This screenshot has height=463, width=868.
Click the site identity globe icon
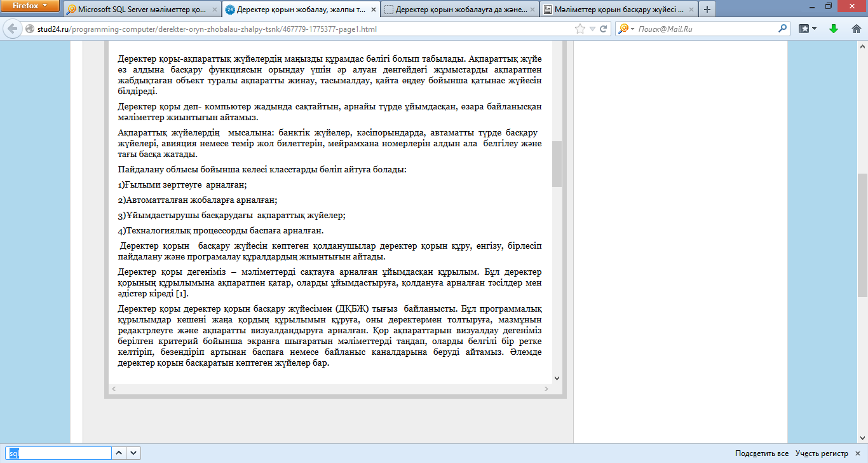(x=29, y=29)
